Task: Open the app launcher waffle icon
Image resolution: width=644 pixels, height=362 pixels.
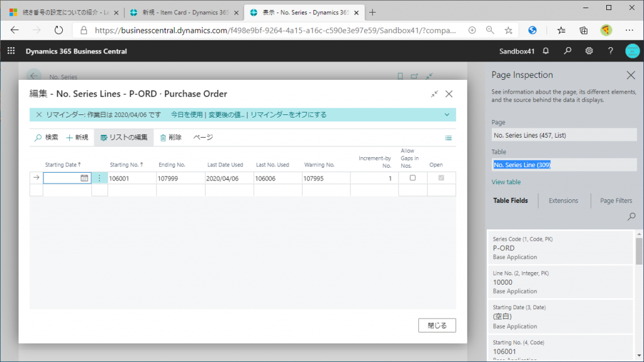Action: click(x=11, y=51)
